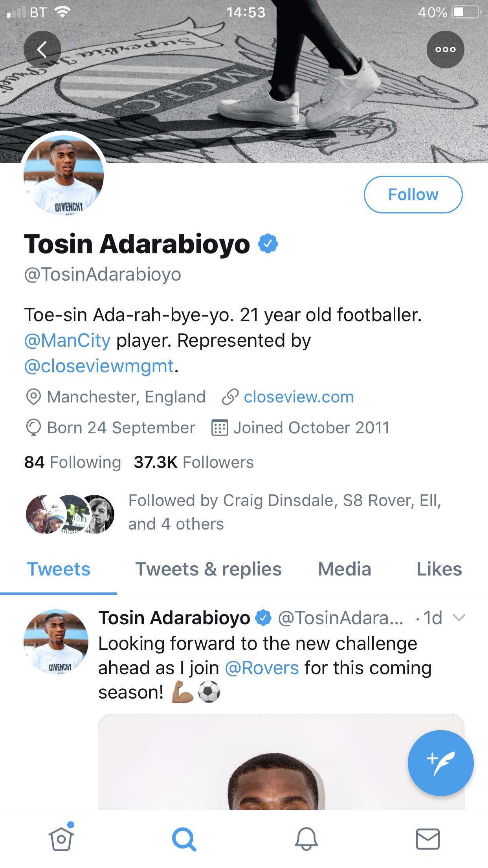Open the Messages envelope icon
The width and height of the screenshot is (488, 868).
(427, 839)
